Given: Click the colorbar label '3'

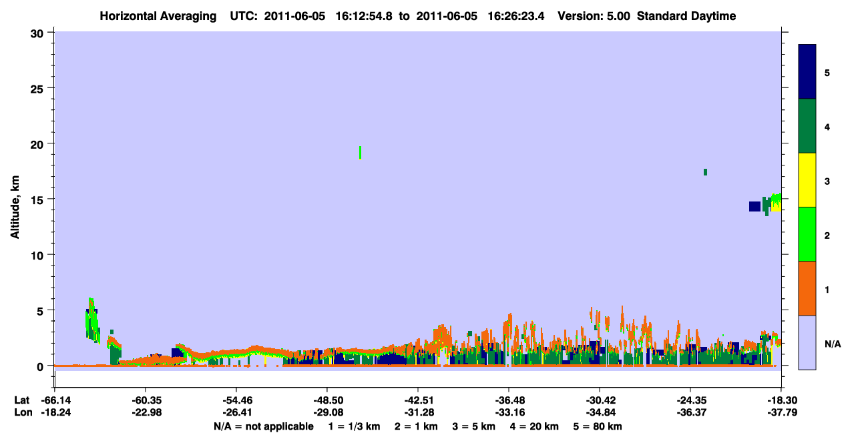Looking at the screenshot, I should point(827,180).
